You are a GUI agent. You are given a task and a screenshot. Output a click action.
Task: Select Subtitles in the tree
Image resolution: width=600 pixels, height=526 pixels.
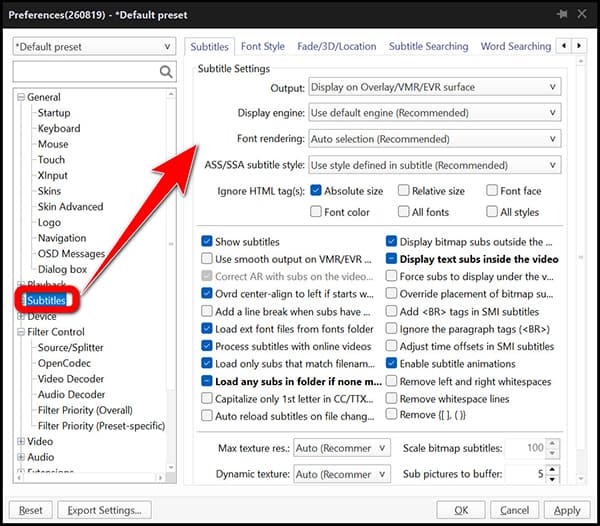coord(46,300)
